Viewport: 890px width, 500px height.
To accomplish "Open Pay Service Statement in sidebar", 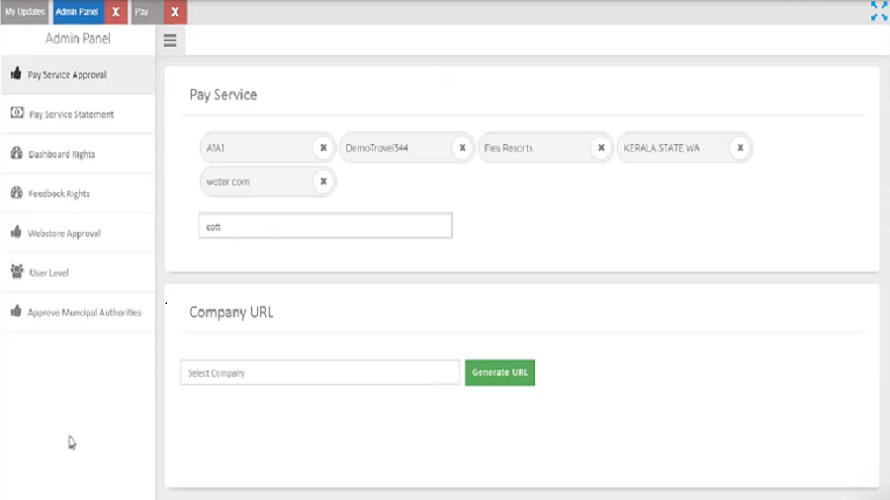I will coord(71,114).
